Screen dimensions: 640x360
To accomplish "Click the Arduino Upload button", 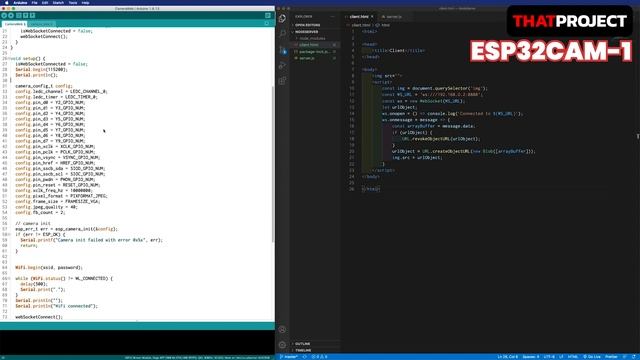I will tap(11, 16).
